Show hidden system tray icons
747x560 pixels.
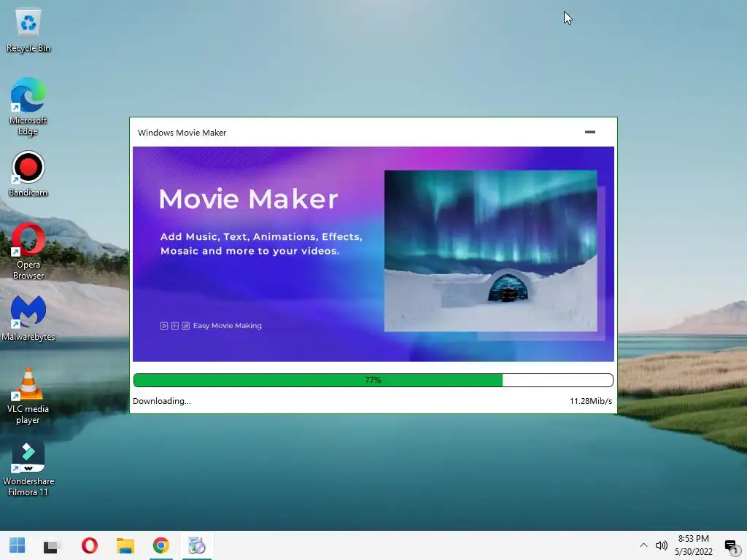click(643, 545)
